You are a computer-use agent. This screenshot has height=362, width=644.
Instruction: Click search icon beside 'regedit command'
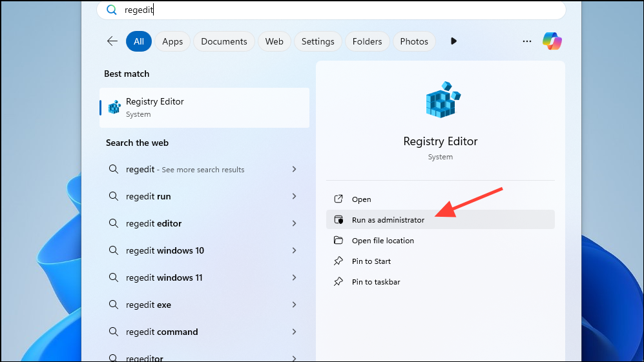[x=113, y=332]
